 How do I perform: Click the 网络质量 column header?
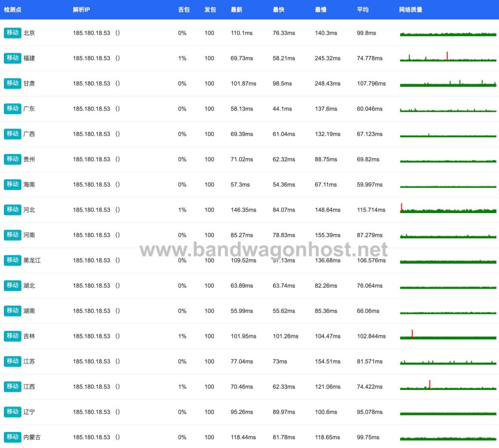point(410,10)
